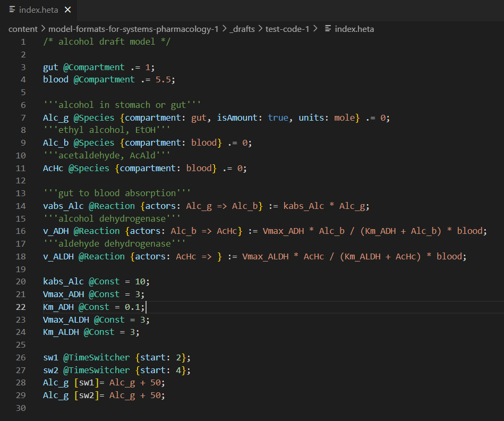Open the 'content' breadcrumb
Image resolution: width=504 pixels, height=421 pixels.
[x=23, y=29]
